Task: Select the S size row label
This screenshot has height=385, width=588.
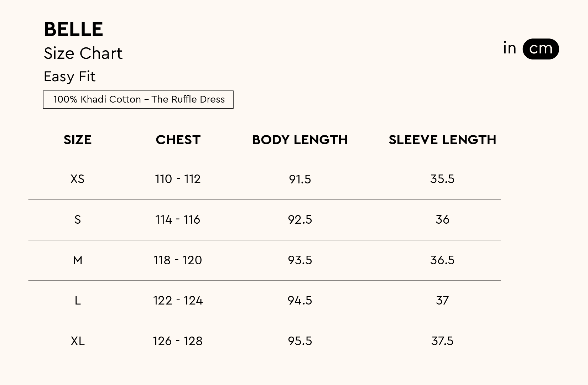Action: (x=78, y=220)
